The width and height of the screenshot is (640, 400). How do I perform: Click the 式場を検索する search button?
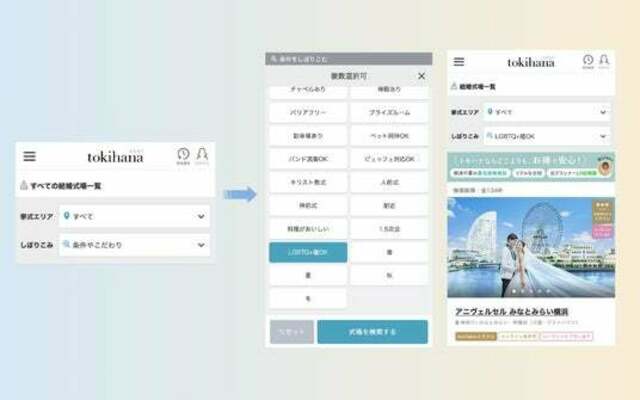tap(373, 332)
